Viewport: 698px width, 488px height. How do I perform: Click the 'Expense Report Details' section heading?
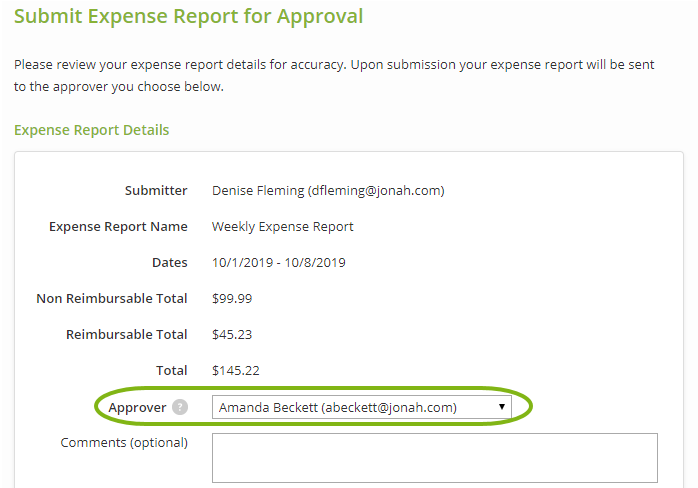[92, 130]
